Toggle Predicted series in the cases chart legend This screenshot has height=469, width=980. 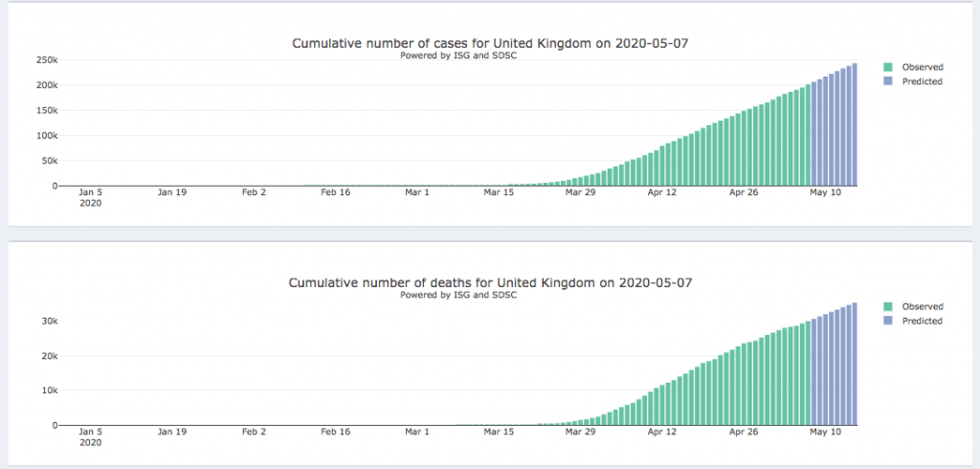(922, 81)
